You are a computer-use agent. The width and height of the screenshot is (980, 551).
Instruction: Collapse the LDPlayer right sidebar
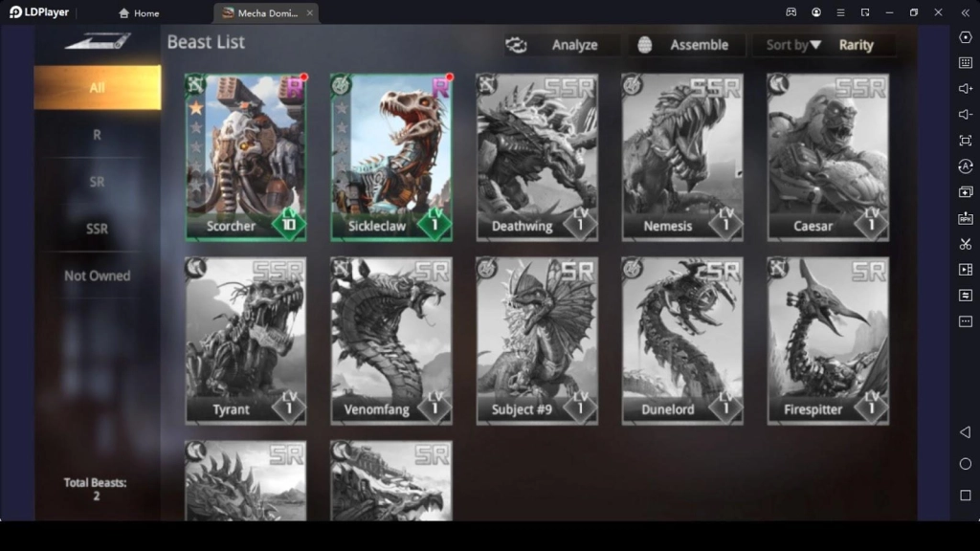point(965,12)
